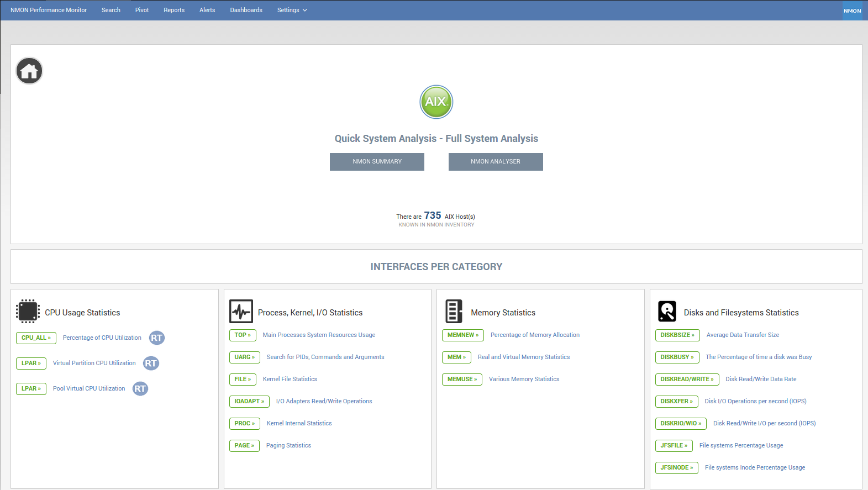Open Disk I/O Operations per second link

point(756,402)
